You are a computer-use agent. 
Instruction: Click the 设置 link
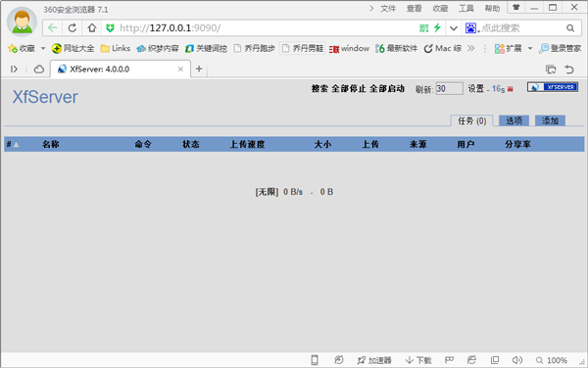click(x=476, y=88)
